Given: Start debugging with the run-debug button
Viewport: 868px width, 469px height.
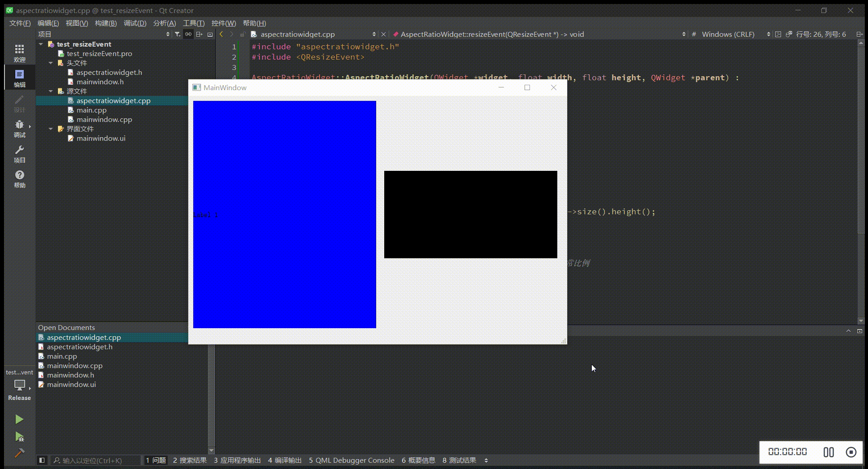Looking at the screenshot, I should point(19,436).
